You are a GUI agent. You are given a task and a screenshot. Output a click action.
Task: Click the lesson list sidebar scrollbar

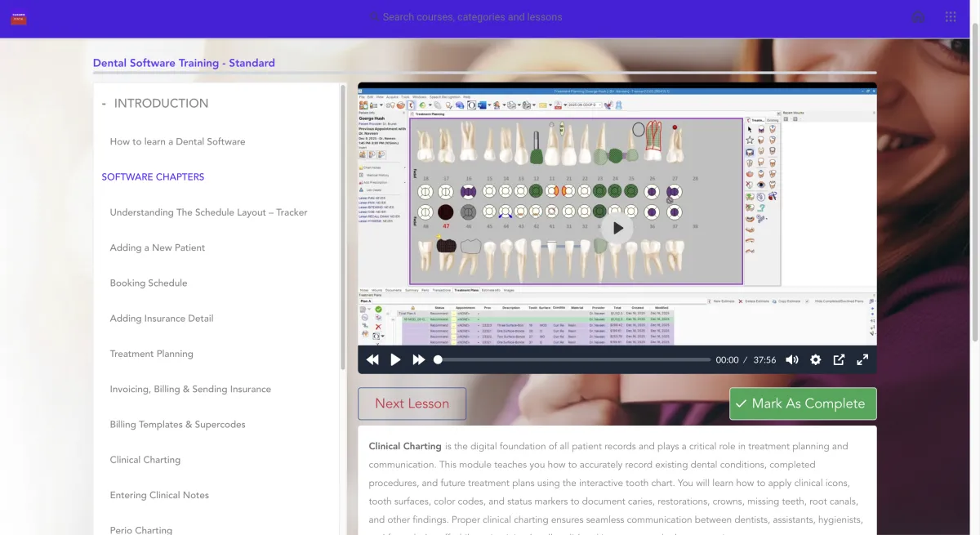(x=343, y=229)
